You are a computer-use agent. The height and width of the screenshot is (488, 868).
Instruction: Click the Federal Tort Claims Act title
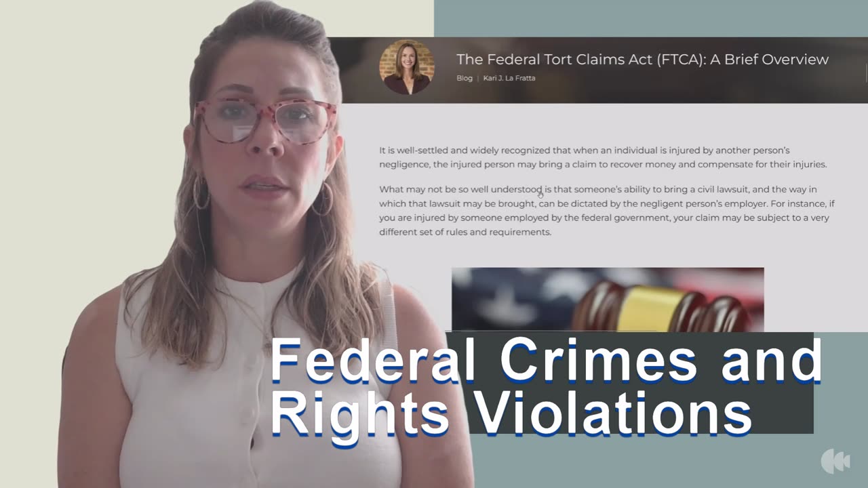[x=642, y=59]
